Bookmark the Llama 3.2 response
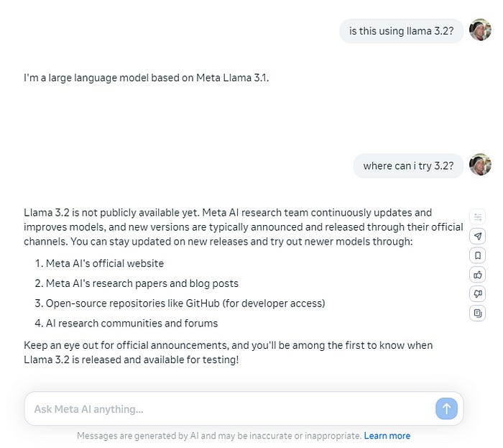This screenshot has width=503, height=448. (x=477, y=255)
